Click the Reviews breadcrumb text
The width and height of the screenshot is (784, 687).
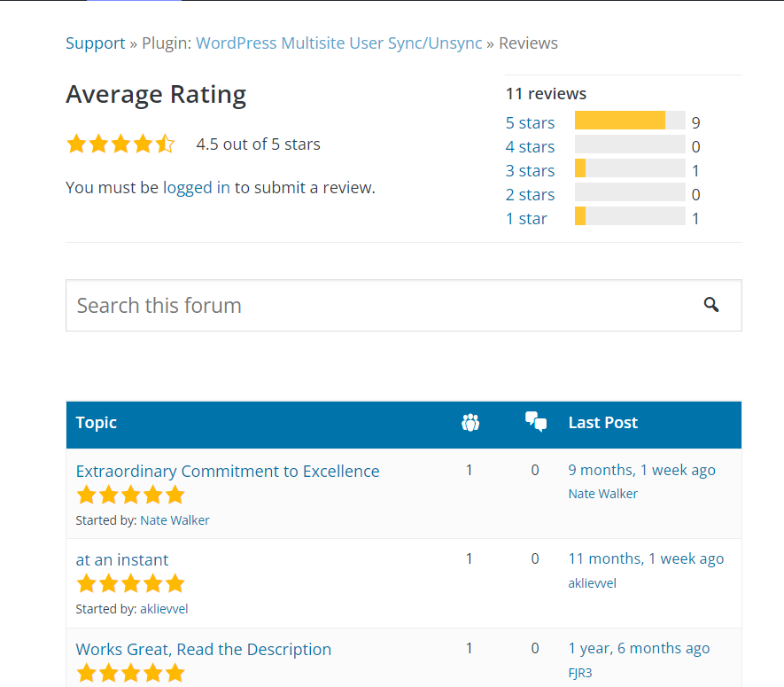coord(528,43)
